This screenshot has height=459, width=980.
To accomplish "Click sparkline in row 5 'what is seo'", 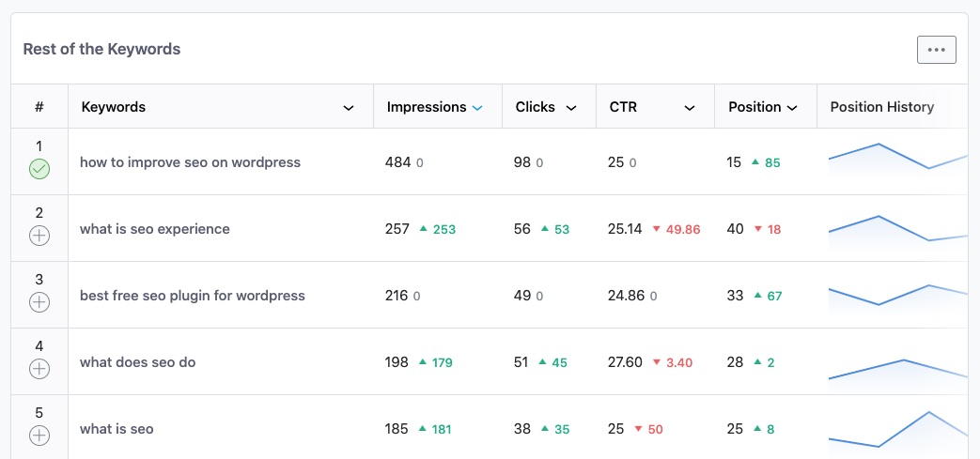I will point(898,430).
